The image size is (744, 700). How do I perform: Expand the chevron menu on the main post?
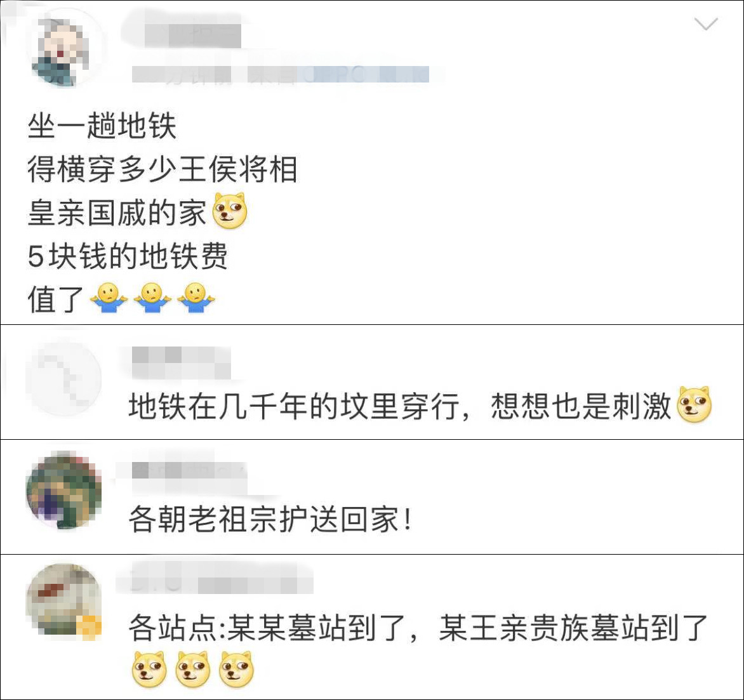pos(705,23)
